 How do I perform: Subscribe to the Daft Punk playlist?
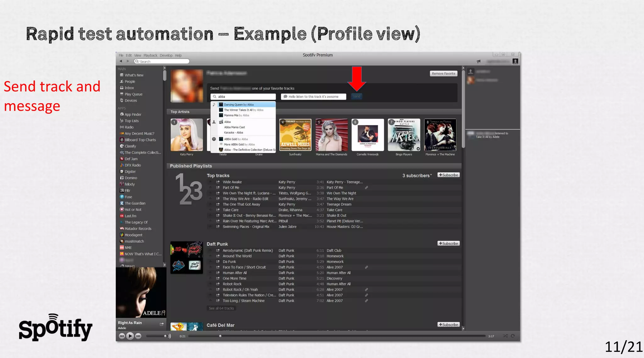pyautogui.click(x=448, y=243)
